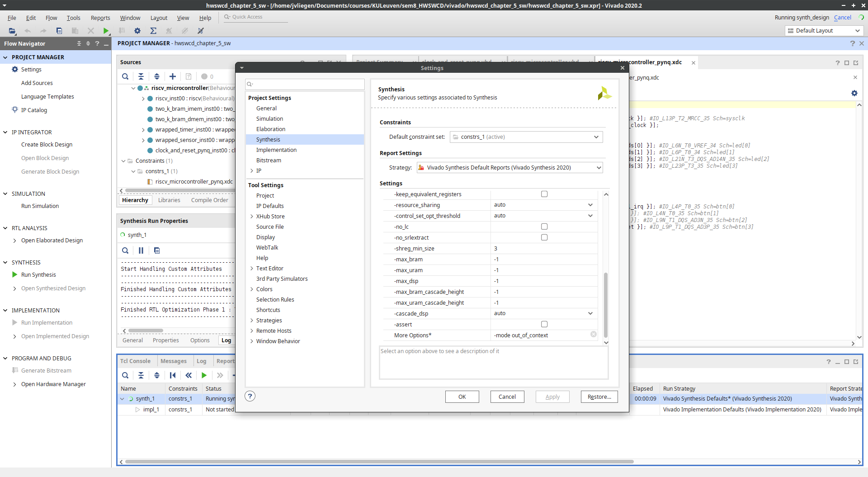
Task: Click the synthesis log horizontal scrollbar
Action: tap(146, 331)
